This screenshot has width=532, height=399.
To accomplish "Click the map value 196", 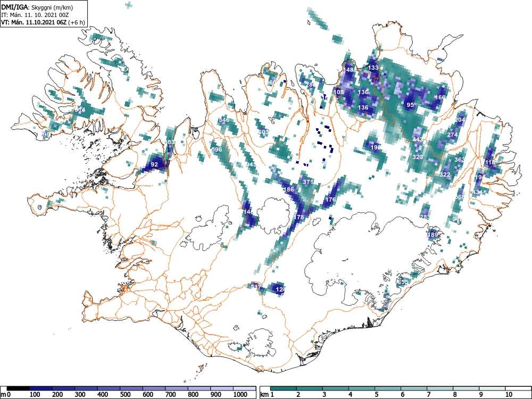I will 376,147.
